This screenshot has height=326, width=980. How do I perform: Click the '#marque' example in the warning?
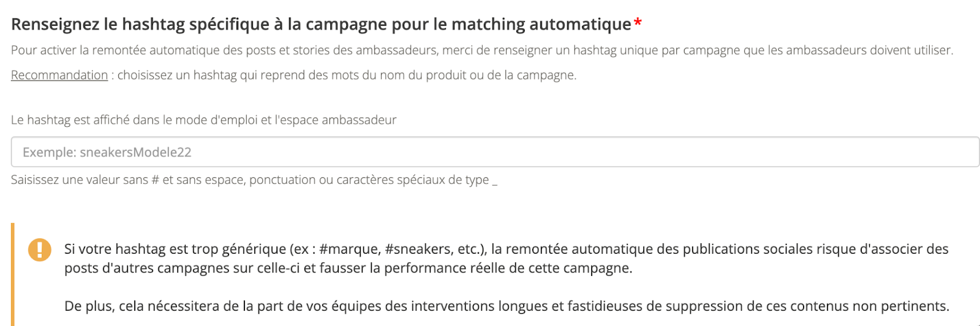point(348,249)
